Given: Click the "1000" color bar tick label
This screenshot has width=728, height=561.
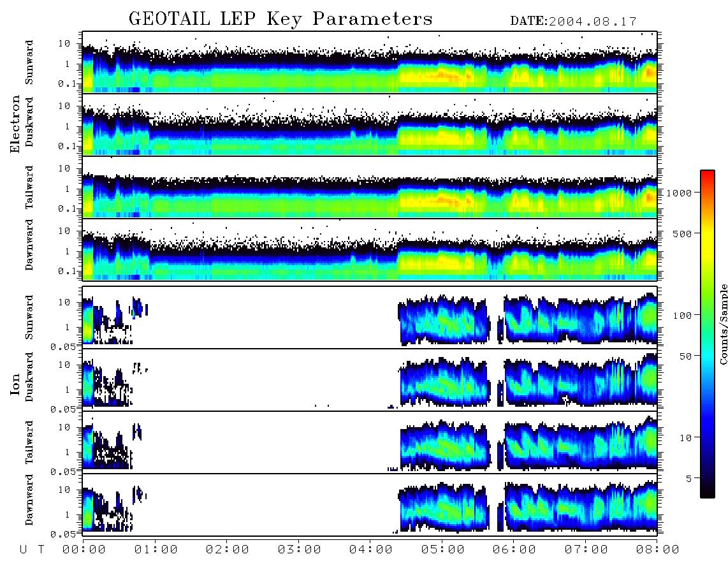Looking at the screenshot, I should point(679,193).
